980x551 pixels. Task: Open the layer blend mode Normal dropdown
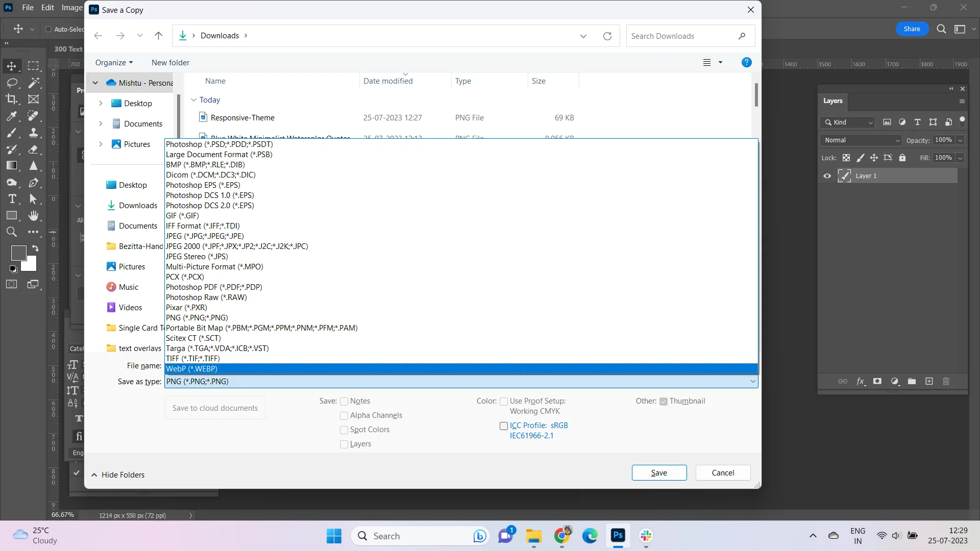[862, 140]
